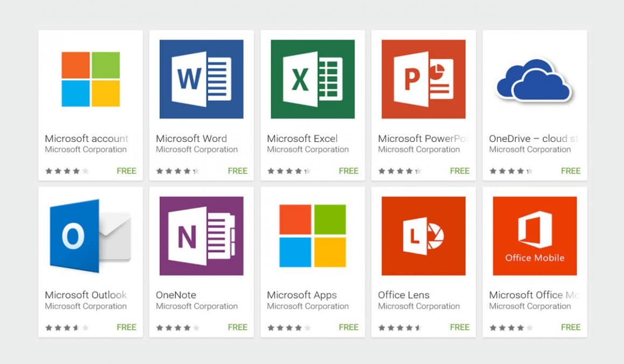The width and height of the screenshot is (624, 364).
Task: Click FREE under Microsoft Word
Action: [x=237, y=171]
